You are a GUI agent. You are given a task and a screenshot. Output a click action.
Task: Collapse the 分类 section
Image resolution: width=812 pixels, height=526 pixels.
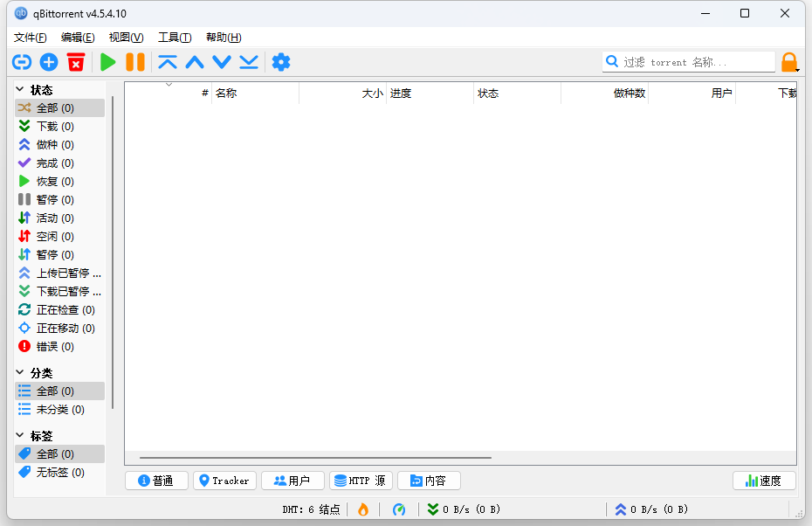pyautogui.click(x=20, y=372)
